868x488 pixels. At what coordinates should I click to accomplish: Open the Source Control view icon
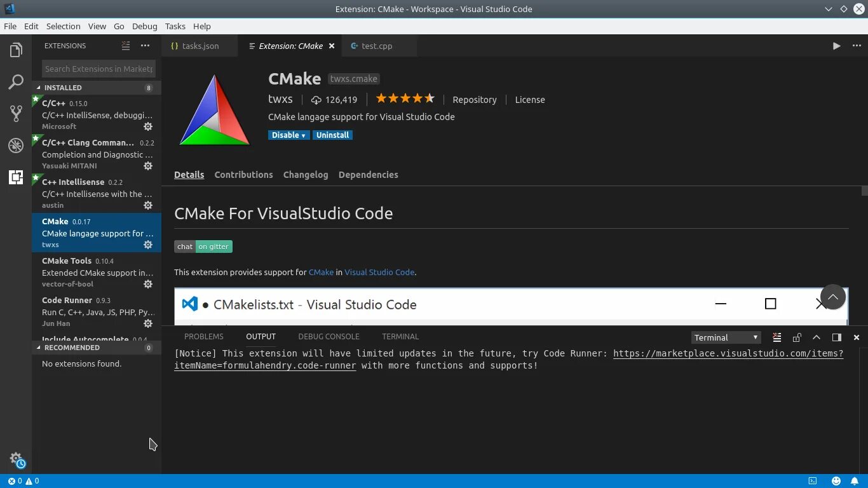(x=16, y=114)
